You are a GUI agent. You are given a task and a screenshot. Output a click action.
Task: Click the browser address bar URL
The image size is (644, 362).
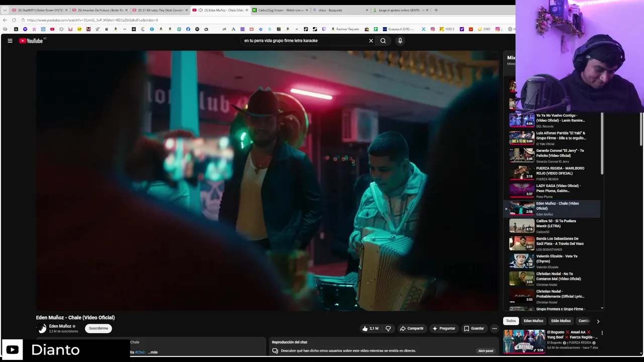[x=93, y=20]
